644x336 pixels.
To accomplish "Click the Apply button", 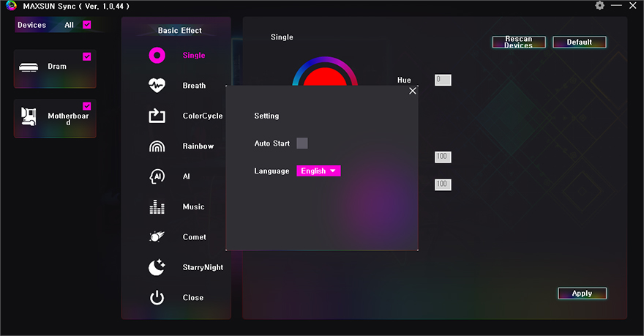I will click(582, 294).
